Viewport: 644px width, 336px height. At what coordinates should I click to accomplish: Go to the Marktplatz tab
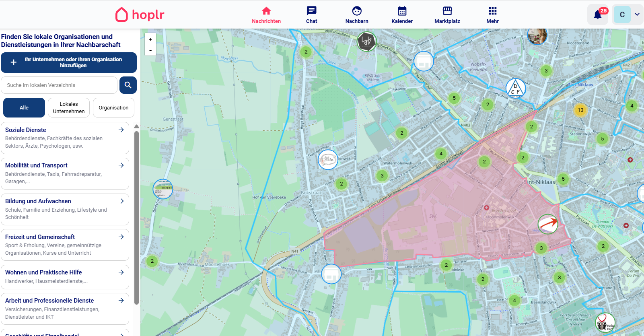coord(447,15)
